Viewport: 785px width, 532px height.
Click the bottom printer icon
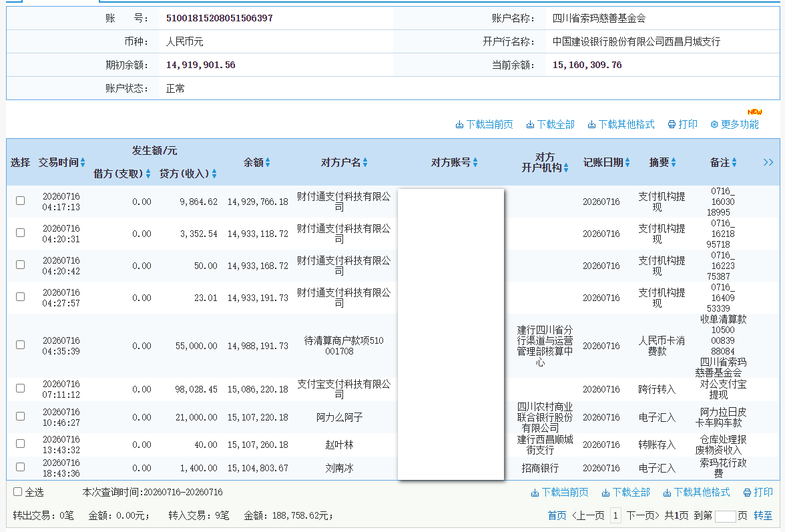click(x=747, y=493)
